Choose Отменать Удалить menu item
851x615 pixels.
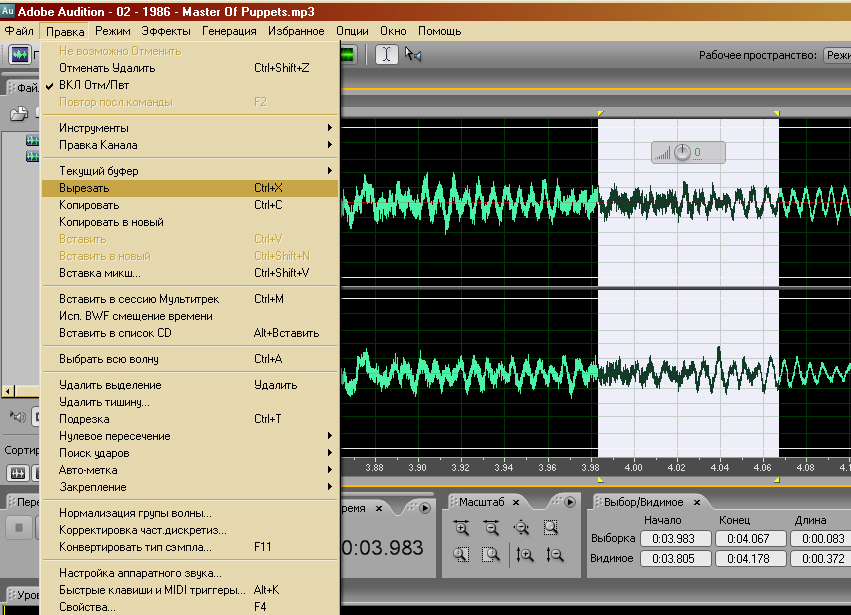(x=190, y=68)
